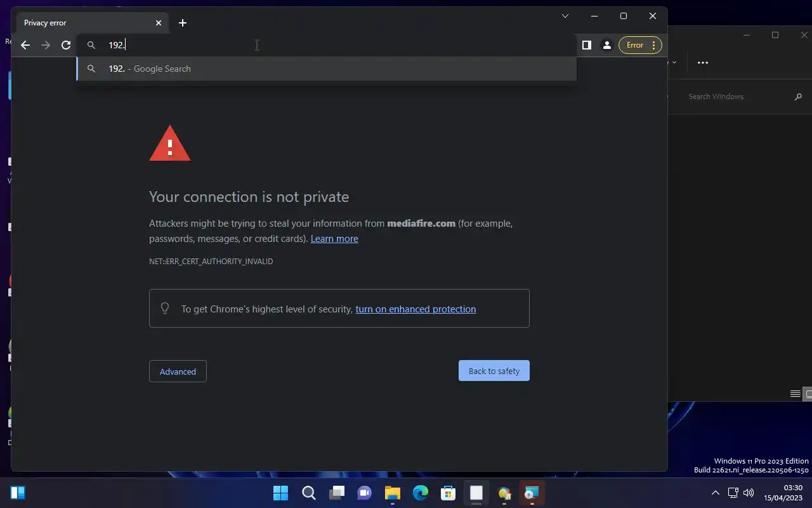This screenshot has width=812, height=508.
Task: Select the Privacy error tab
Action: click(92, 23)
